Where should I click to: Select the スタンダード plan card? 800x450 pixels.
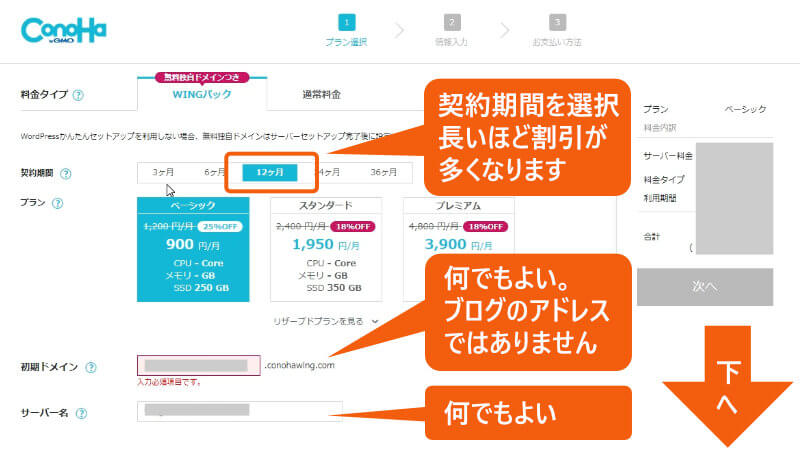click(x=326, y=249)
